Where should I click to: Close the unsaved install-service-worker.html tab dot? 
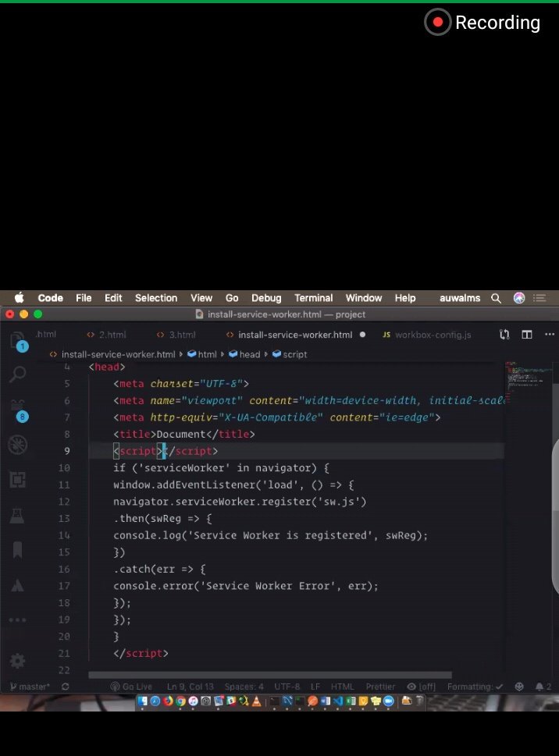point(362,335)
